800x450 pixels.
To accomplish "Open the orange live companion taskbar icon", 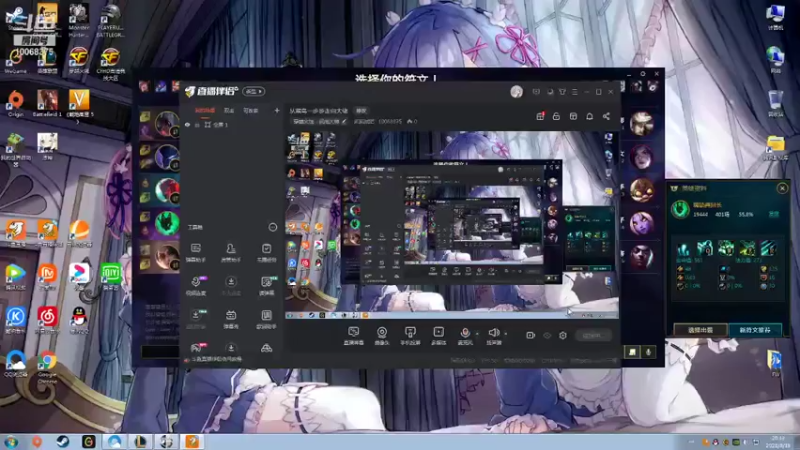I will click(192, 441).
